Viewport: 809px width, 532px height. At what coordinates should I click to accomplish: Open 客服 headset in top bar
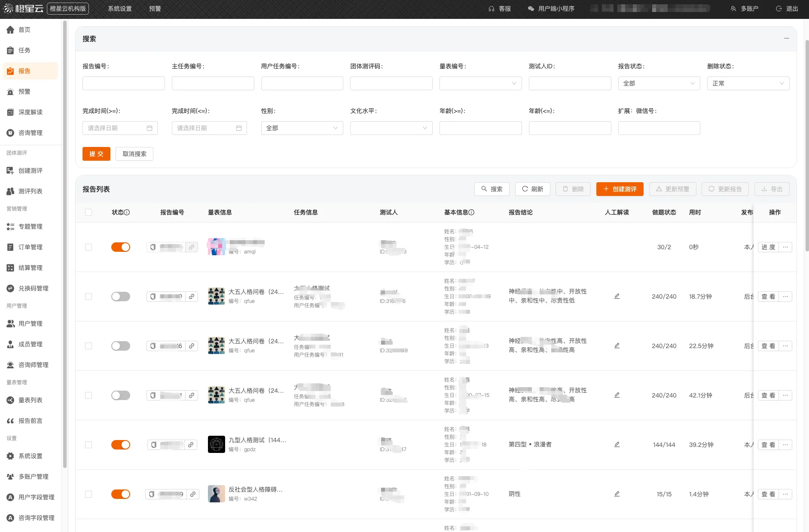click(500, 9)
